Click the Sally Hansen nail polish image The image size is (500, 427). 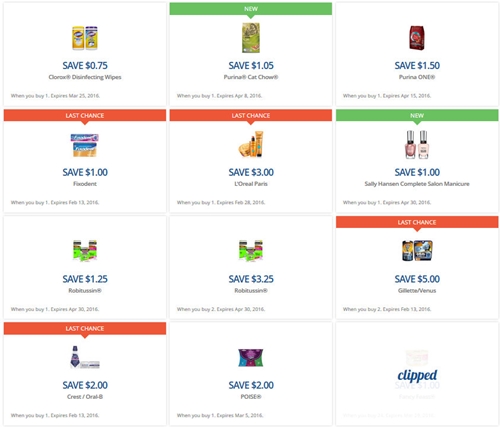coord(417,144)
